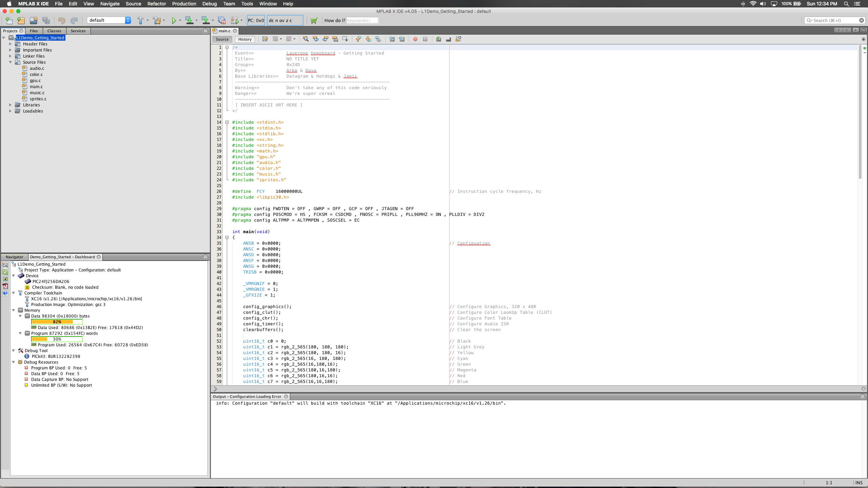Toggle rectangular selection in editor toolbar
This screenshot has width=868, height=488.
(345, 39)
